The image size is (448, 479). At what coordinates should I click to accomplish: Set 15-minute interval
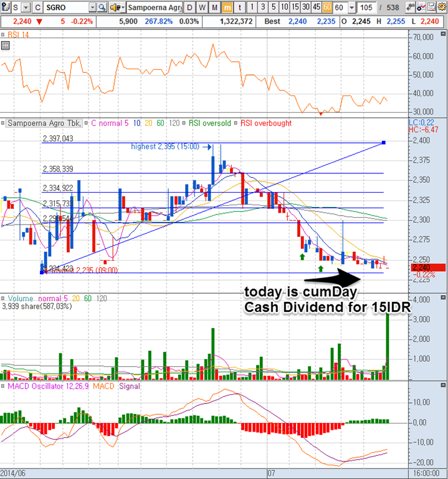(x=295, y=7)
